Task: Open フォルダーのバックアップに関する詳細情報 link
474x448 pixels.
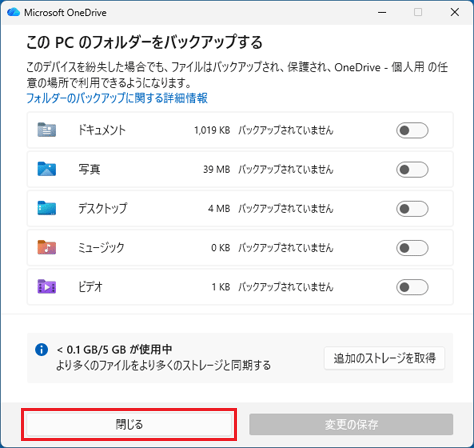Action: pos(117,98)
